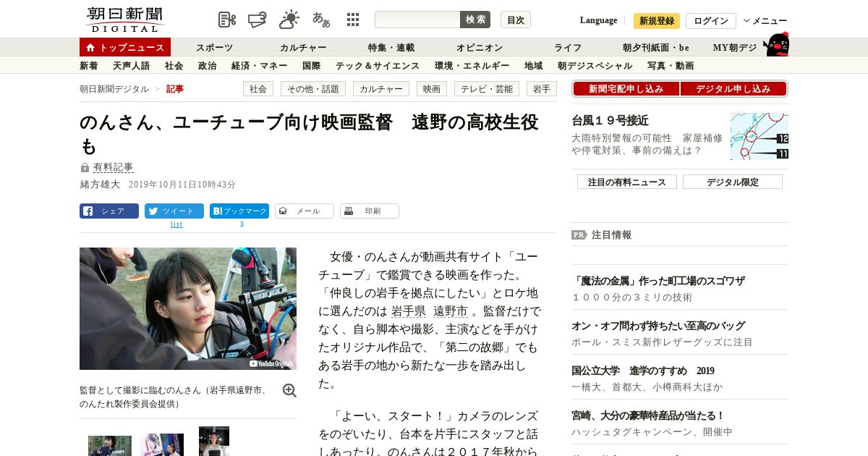Click the mascot character icon
This screenshot has width=868, height=456.
pyautogui.click(x=777, y=44)
